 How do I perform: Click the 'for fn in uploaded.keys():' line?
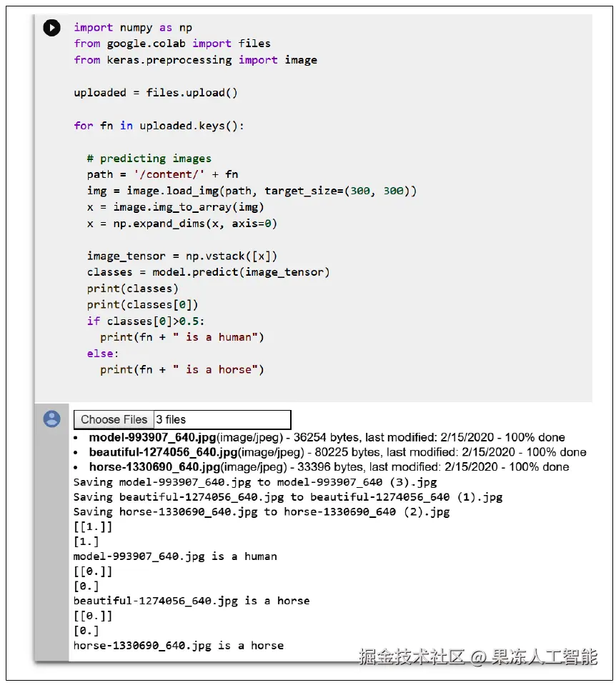[159, 126]
